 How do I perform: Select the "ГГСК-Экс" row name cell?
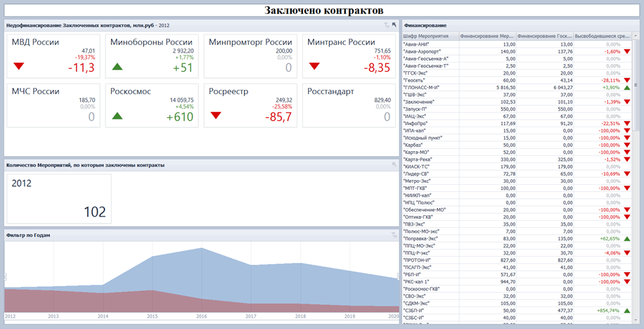pos(430,72)
